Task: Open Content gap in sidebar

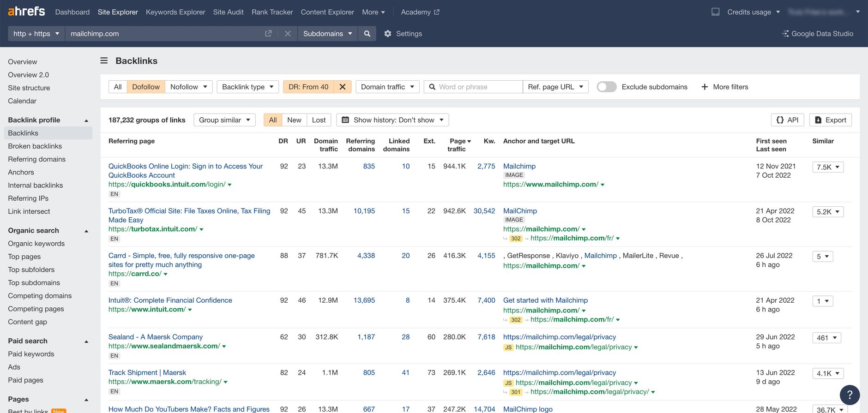Action: pyautogui.click(x=27, y=322)
